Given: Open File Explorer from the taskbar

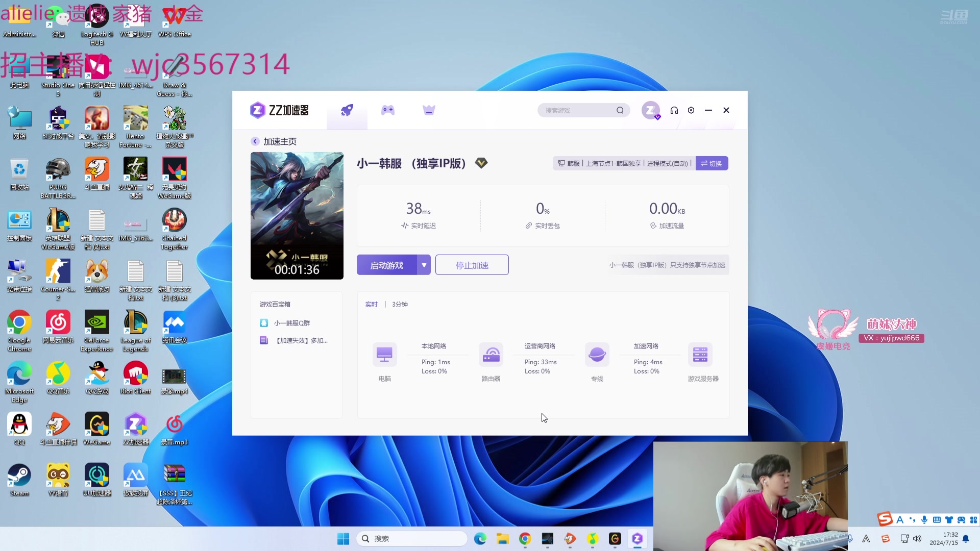Looking at the screenshot, I should (x=503, y=539).
